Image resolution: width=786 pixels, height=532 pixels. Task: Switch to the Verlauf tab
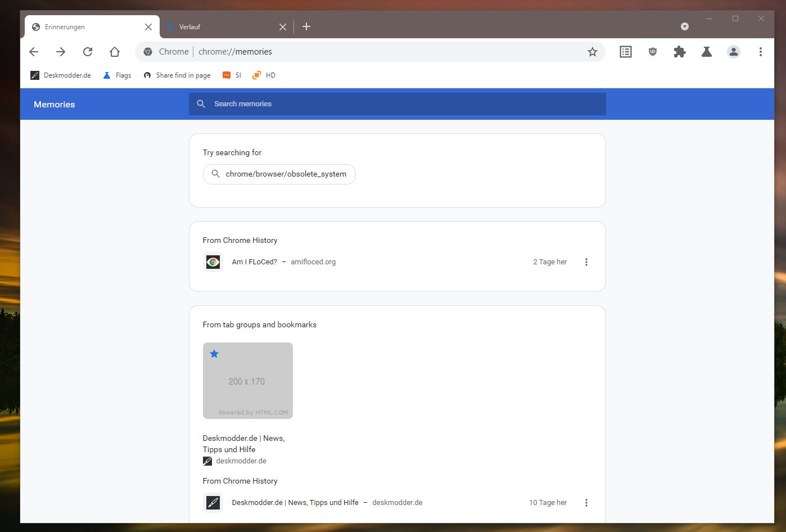(227, 27)
